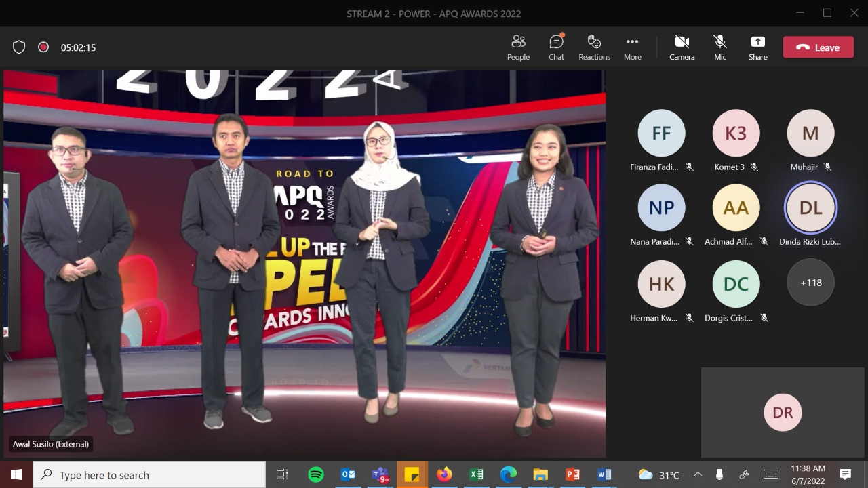Image resolution: width=868 pixels, height=488 pixels.
Task: Select participant avatar M
Action: click(x=810, y=133)
